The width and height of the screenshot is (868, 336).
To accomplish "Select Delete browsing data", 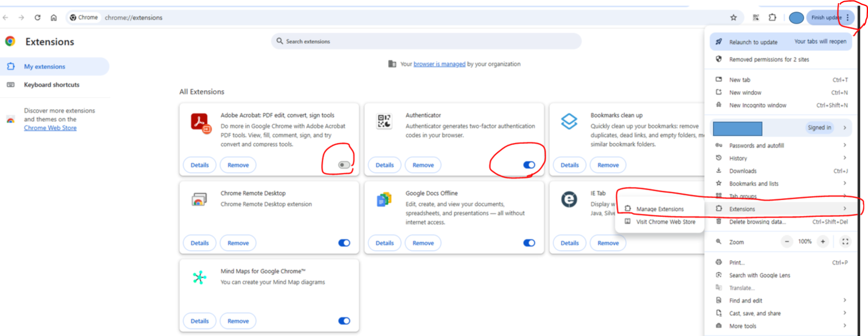I will tap(781, 222).
